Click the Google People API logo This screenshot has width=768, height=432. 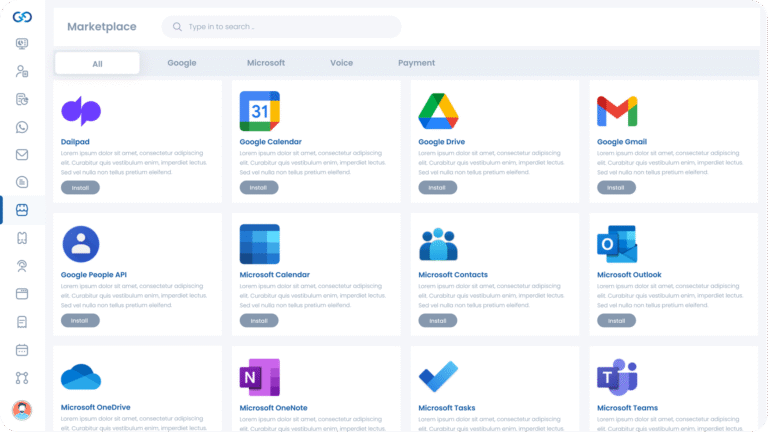coord(81,244)
